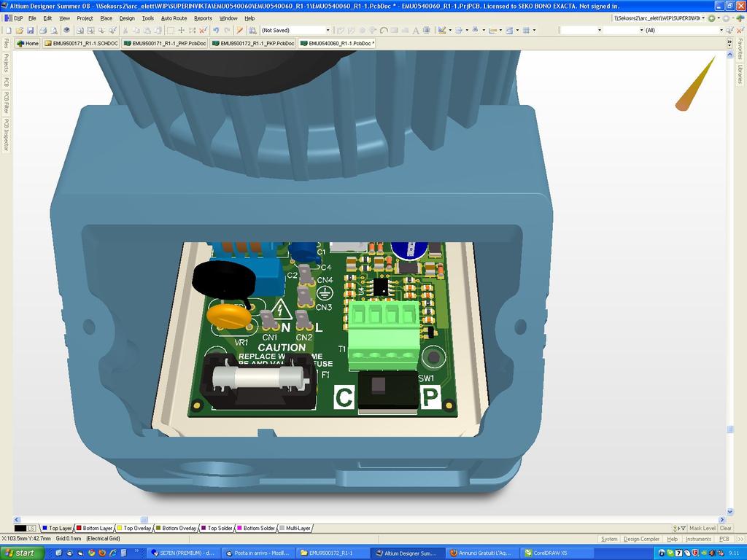This screenshot has width=747, height=560.
Task: Expand the Grids dropdown arrow
Action: click(x=534, y=30)
